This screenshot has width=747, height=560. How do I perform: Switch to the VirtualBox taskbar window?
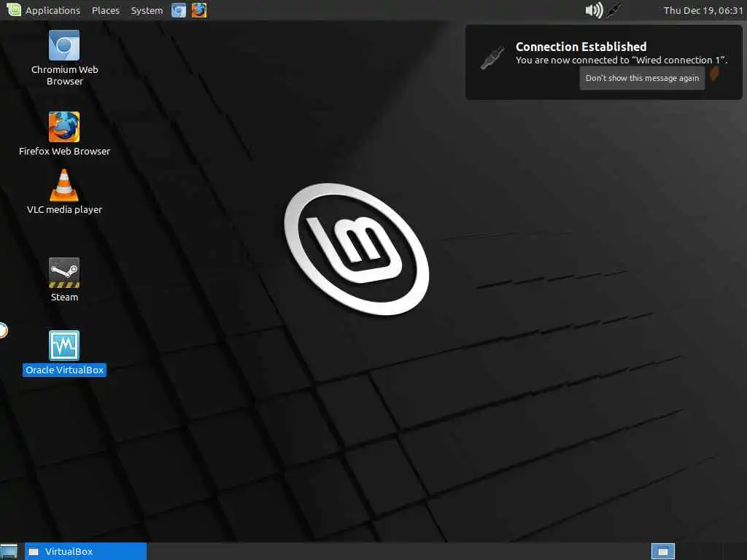(x=86, y=551)
